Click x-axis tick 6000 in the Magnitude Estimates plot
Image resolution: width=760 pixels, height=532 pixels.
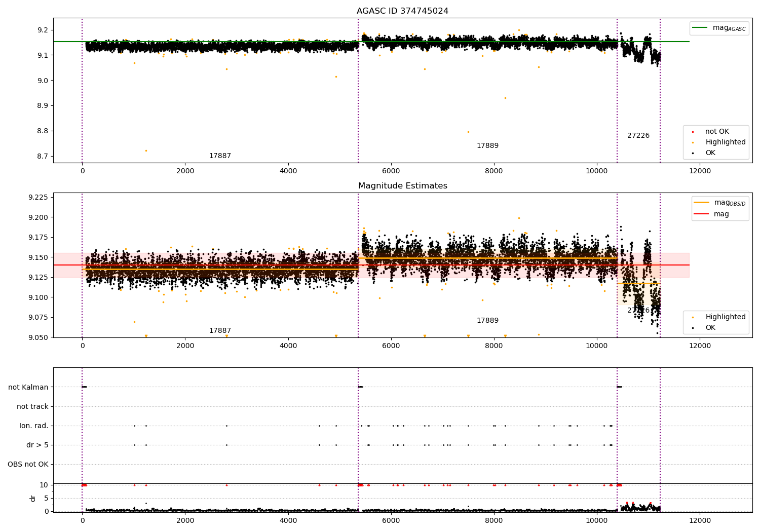click(x=391, y=346)
